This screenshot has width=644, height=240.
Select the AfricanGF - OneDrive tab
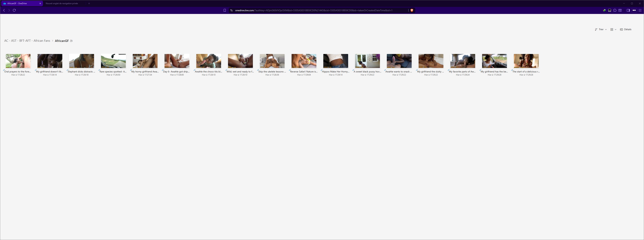(x=17, y=3)
